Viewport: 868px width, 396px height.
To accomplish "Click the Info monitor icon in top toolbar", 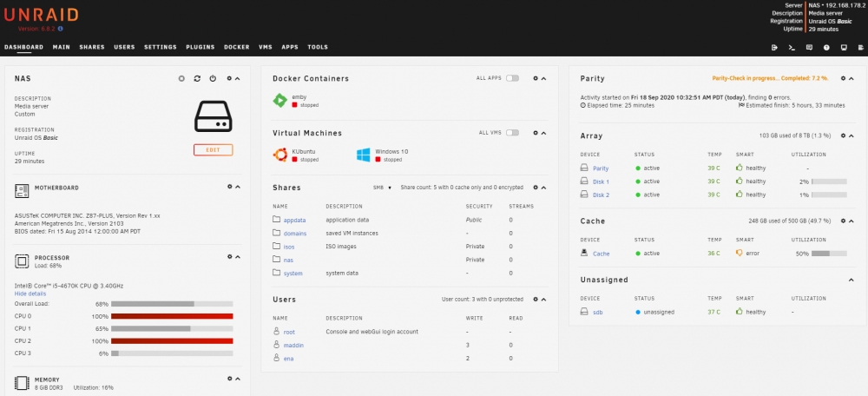I will click(844, 48).
